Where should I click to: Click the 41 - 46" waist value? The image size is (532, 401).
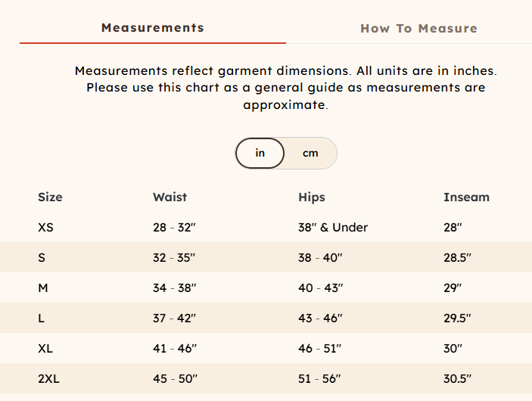tap(174, 348)
